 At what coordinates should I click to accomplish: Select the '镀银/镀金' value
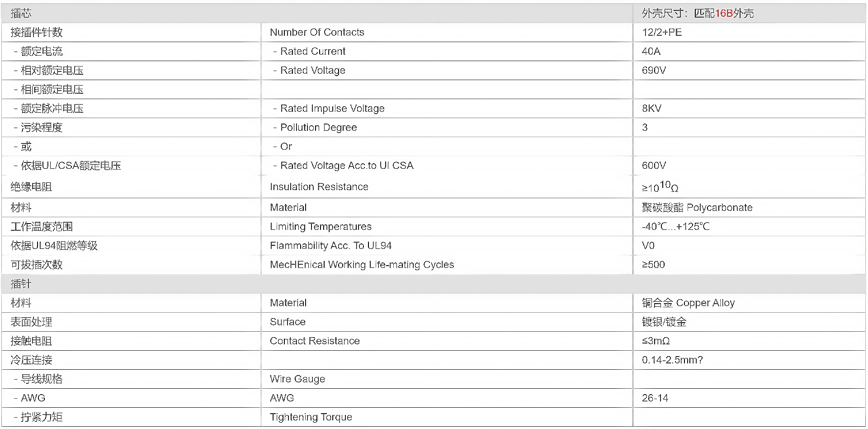tap(664, 322)
